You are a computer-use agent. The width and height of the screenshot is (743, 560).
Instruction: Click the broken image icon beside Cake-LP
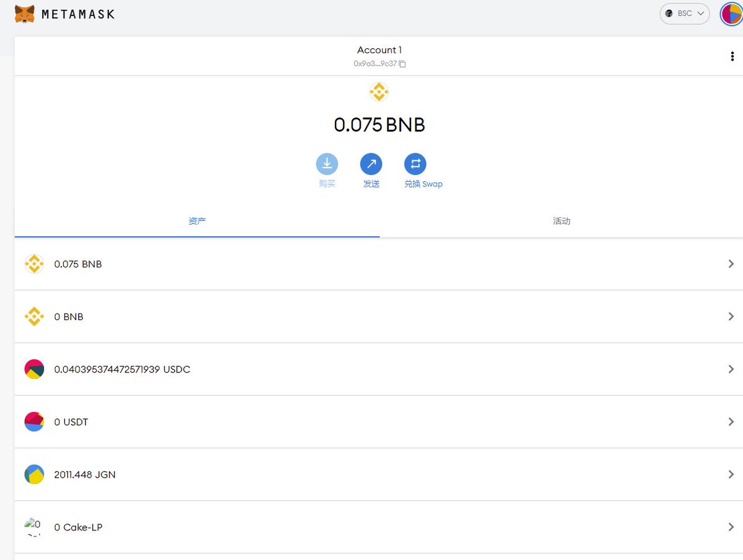(34, 527)
